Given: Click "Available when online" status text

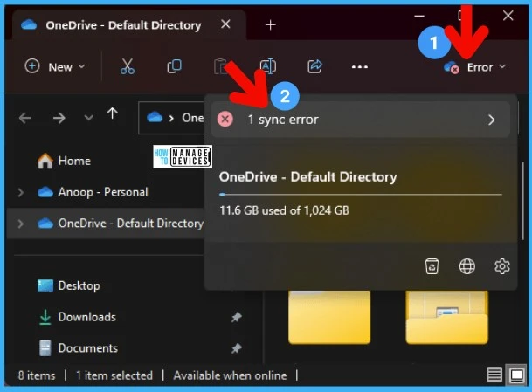Looking at the screenshot, I should pyautogui.click(x=230, y=375).
